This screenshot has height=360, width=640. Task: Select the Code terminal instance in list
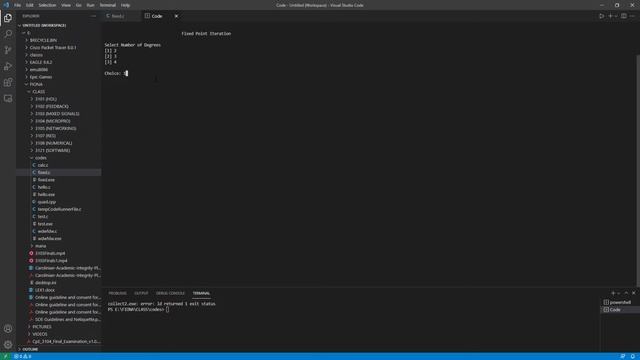pos(620,310)
